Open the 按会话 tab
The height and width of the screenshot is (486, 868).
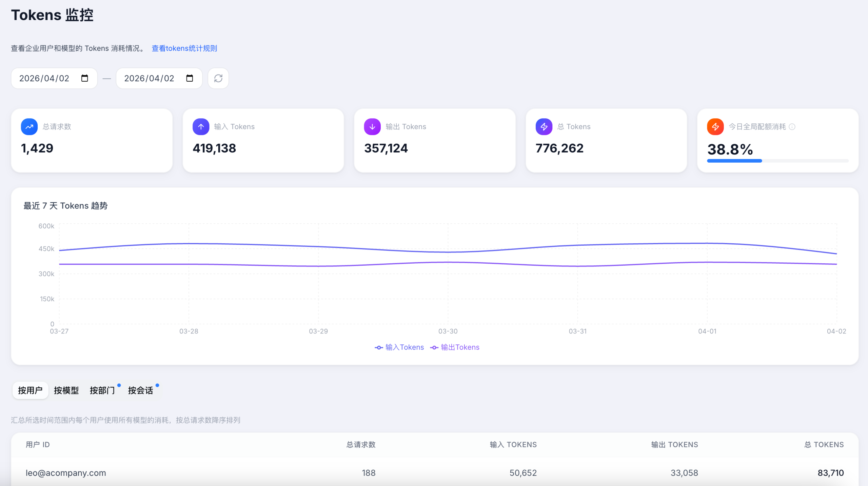tap(140, 390)
